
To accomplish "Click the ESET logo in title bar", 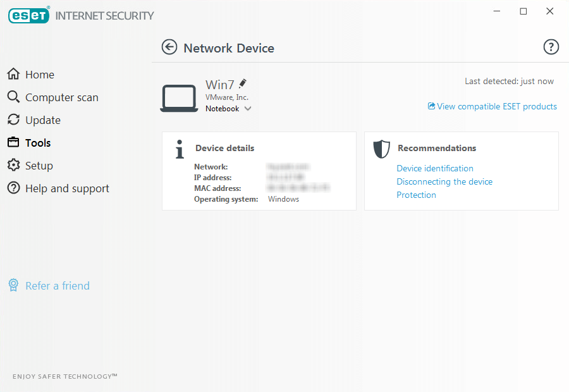I will click(28, 16).
